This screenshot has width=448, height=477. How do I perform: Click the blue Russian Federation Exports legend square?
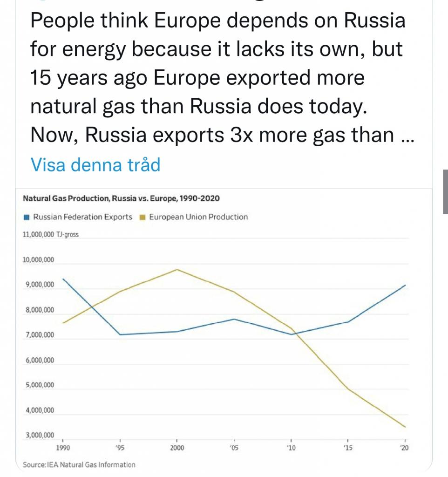[x=27, y=217]
